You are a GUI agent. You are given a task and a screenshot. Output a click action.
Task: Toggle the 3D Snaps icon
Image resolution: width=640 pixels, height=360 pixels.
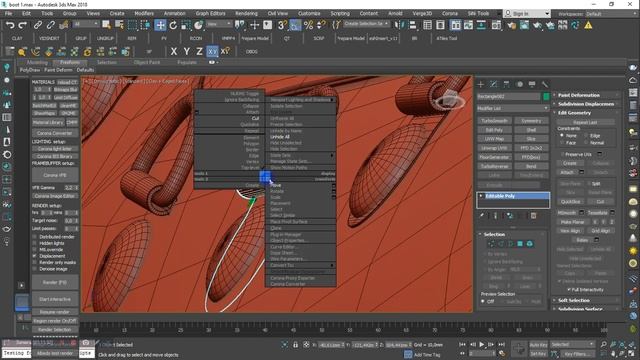point(282,25)
